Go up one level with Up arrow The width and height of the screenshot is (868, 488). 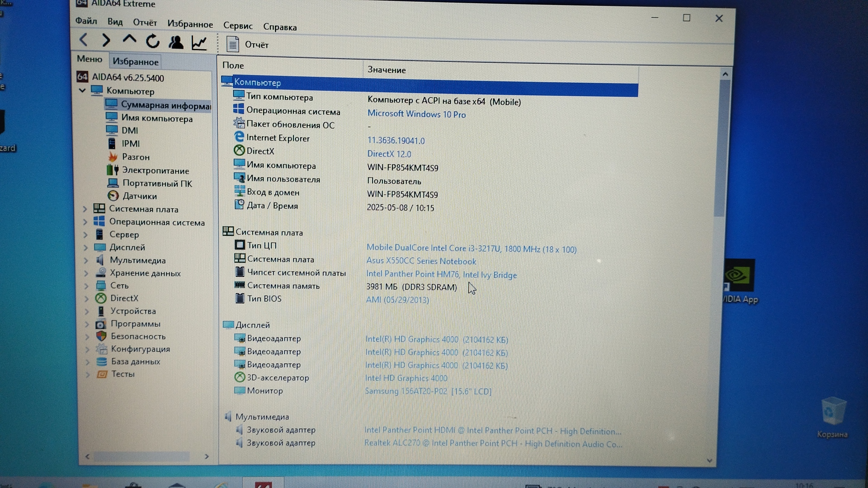pyautogui.click(x=129, y=40)
